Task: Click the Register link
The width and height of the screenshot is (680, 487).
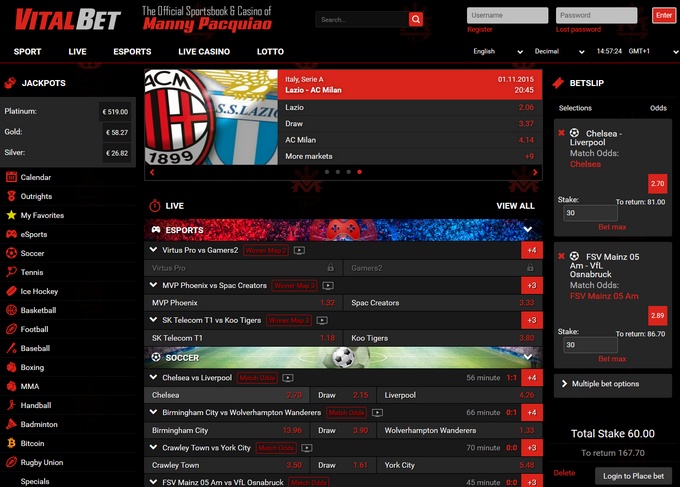Action: click(480, 29)
